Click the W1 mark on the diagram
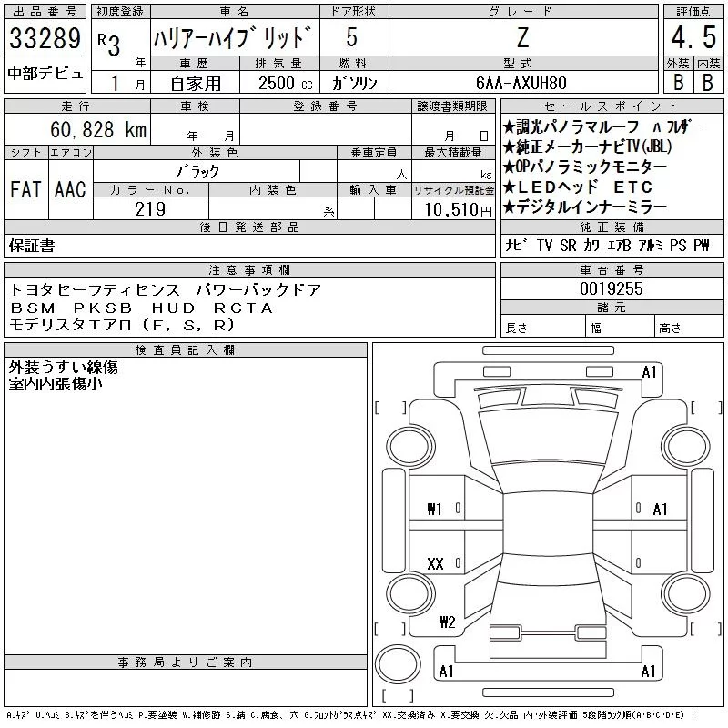Image resolution: width=728 pixels, height=728 pixels. pyautogui.click(x=434, y=510)
